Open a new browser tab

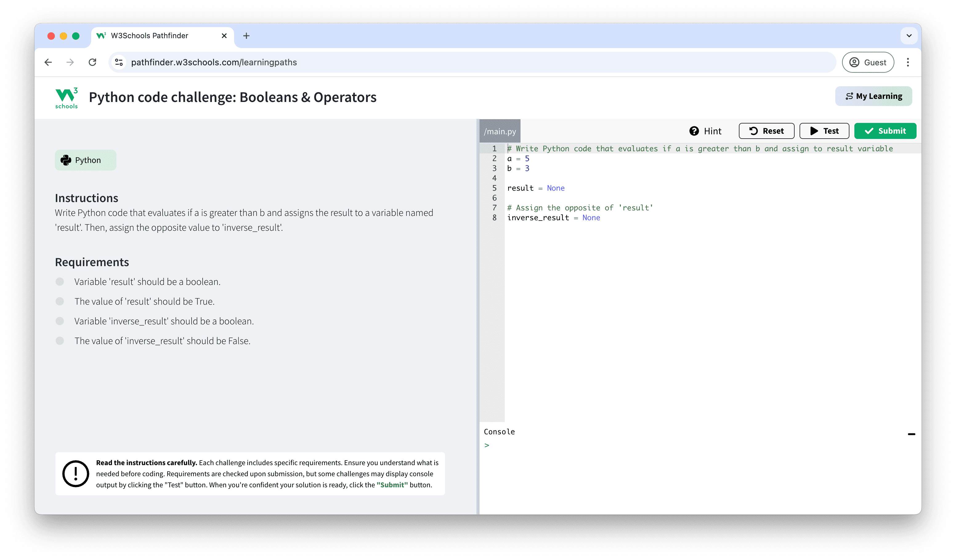coord(246,36)
